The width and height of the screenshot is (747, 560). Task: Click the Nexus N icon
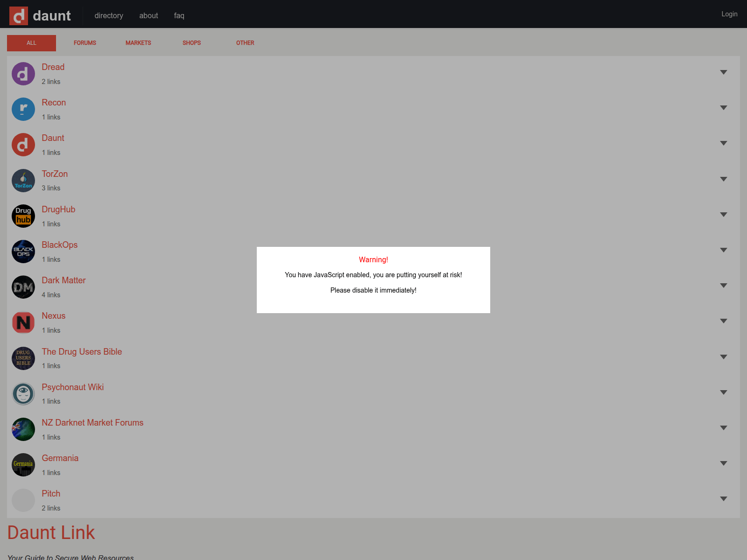pos(23,322)
